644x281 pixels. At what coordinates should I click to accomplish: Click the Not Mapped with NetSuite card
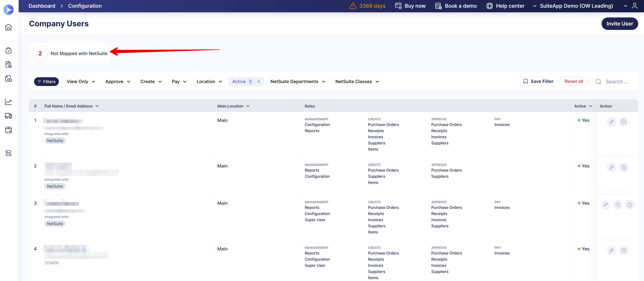(x=70, y=53)
